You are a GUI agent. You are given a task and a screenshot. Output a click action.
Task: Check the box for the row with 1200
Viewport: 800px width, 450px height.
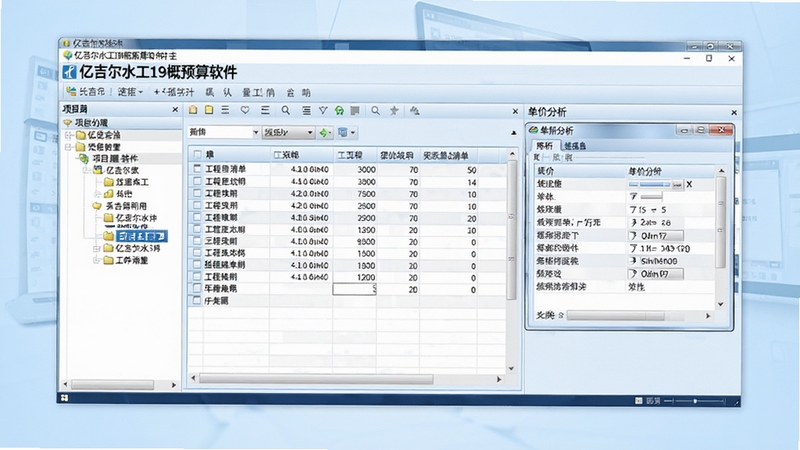[x=197, y=277]
